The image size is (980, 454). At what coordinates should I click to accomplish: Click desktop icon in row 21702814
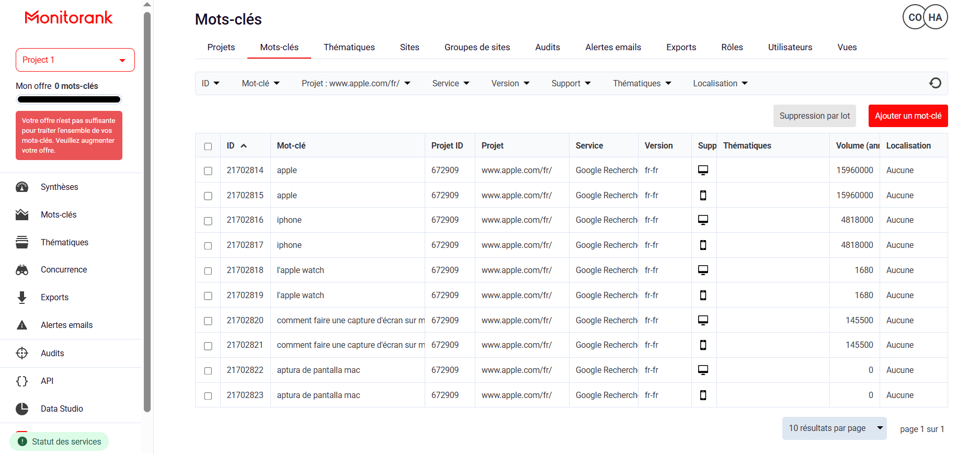pyautogui.click(x=703, y=170)
